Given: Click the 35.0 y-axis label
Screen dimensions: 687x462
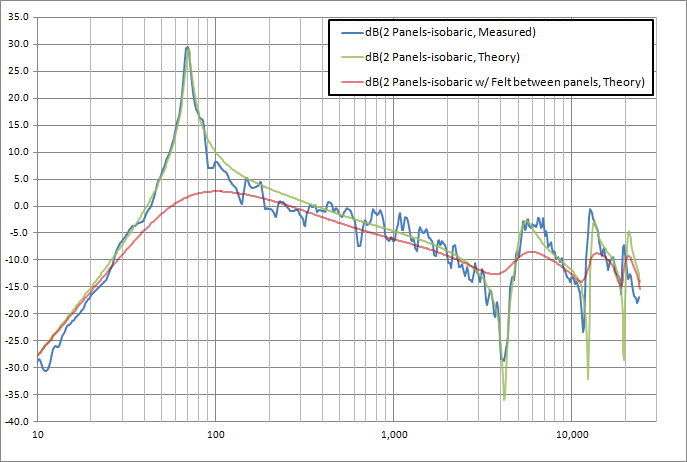Looking at the screenshot, I should pyautogui.click(x=18, y=17).
